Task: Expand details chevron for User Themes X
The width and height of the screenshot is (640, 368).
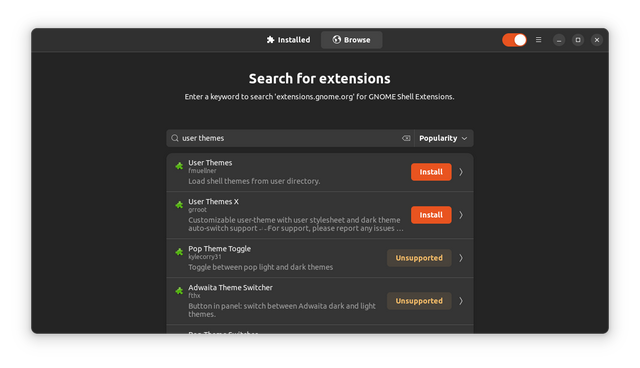Action: 461,215
